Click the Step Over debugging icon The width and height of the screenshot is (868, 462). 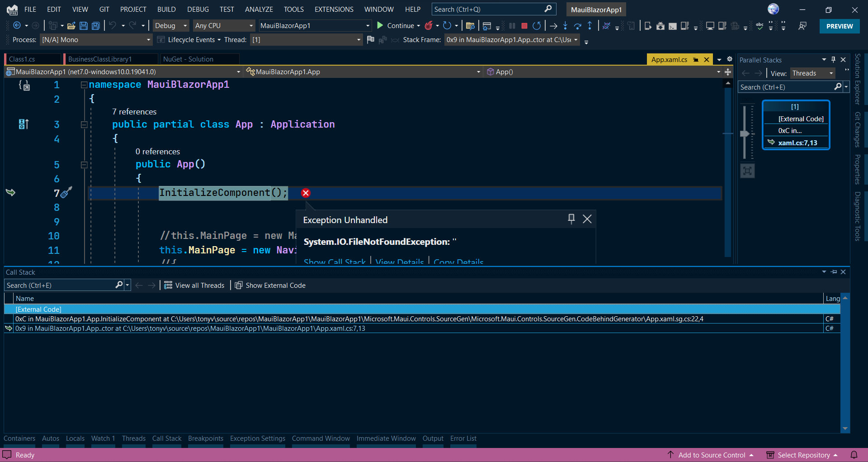click(x=577, y=26)
